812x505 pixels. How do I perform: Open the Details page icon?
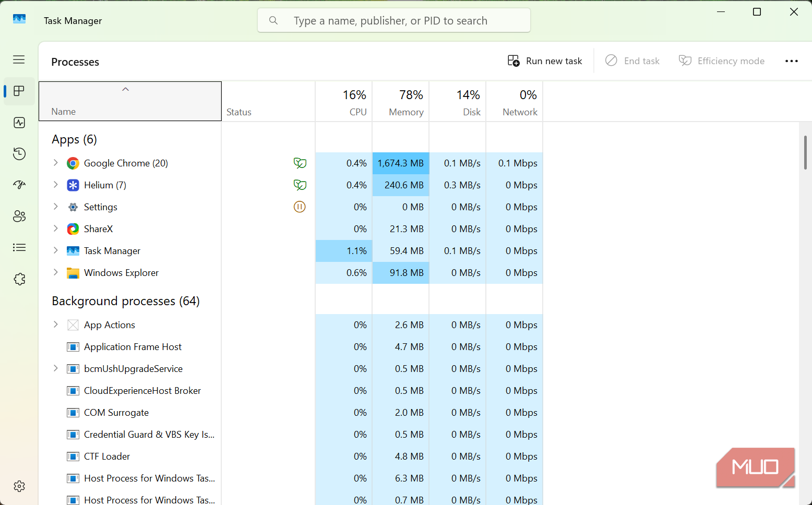[x=19, y=247]
